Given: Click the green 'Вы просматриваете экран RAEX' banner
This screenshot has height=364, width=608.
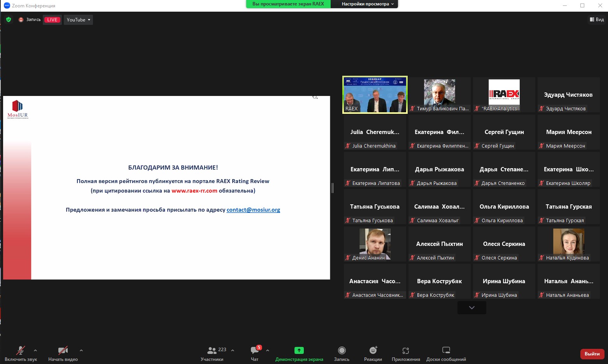Looking at the screenshot, I should [x=288, y=4].
